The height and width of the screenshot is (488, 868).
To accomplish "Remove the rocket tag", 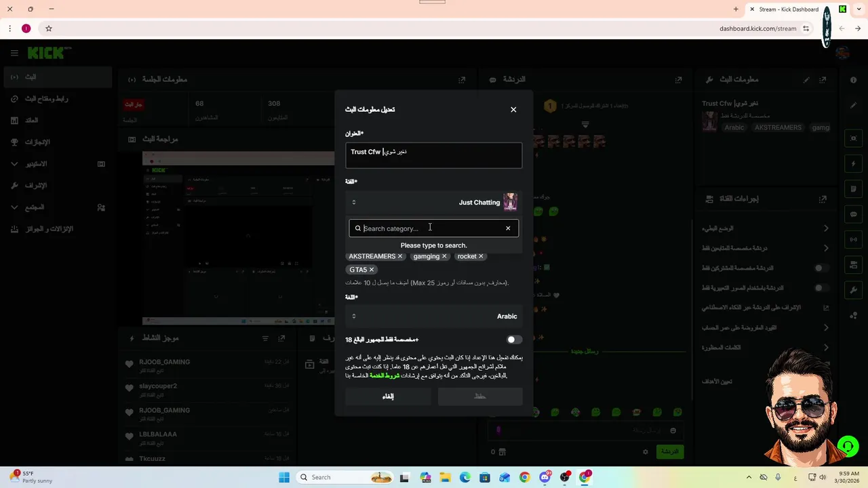I will (x=481, y=256).
